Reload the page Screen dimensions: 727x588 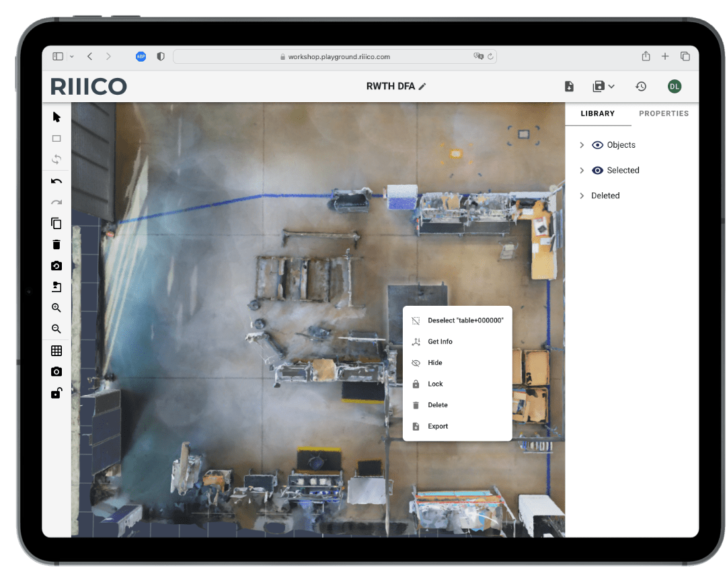pos(490,56)
